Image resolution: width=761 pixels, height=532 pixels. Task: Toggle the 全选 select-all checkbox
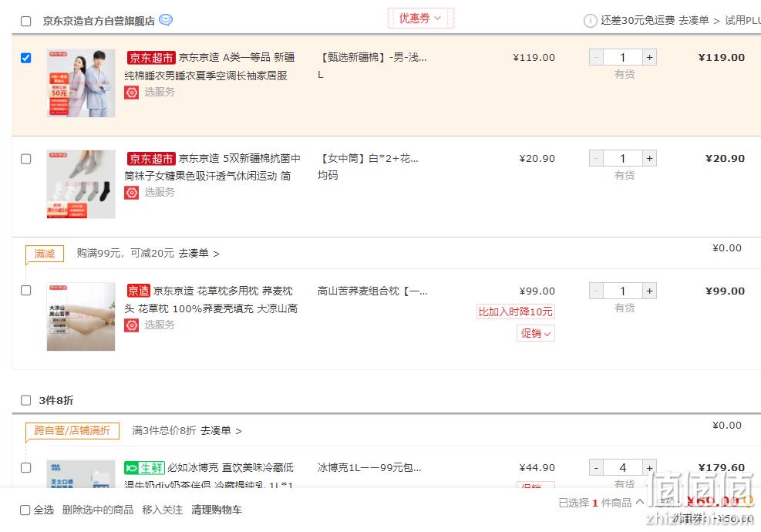[x=25, y=510]
